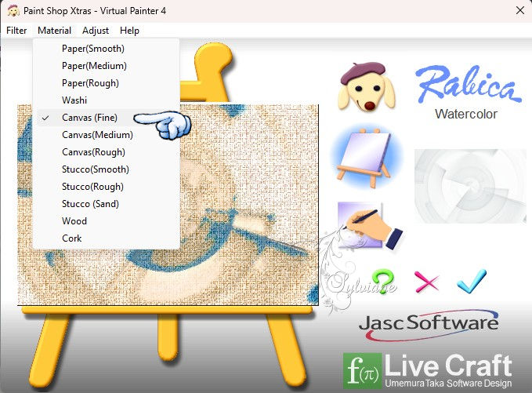
Task: Open the Filter menu
Action: (x=16, y=31)
